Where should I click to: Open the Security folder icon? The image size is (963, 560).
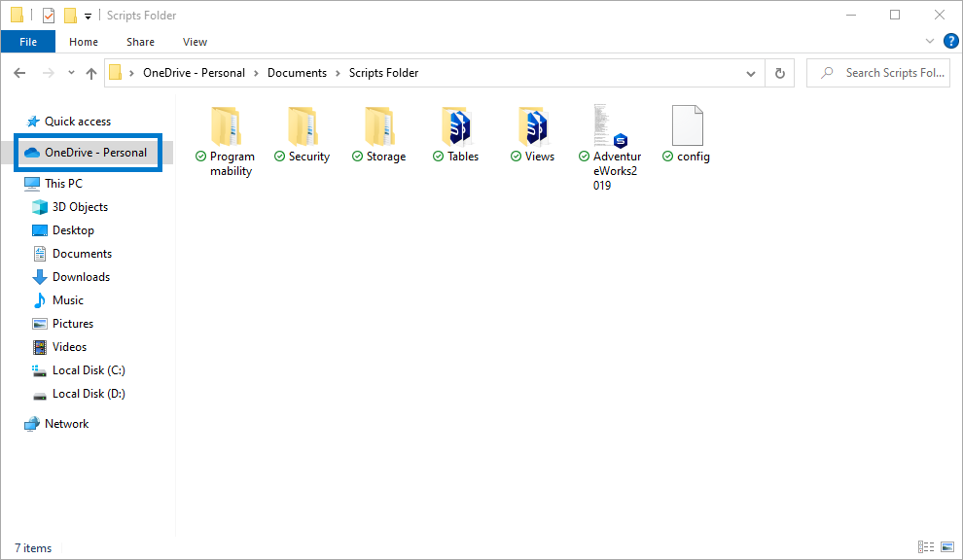(303, 126)
